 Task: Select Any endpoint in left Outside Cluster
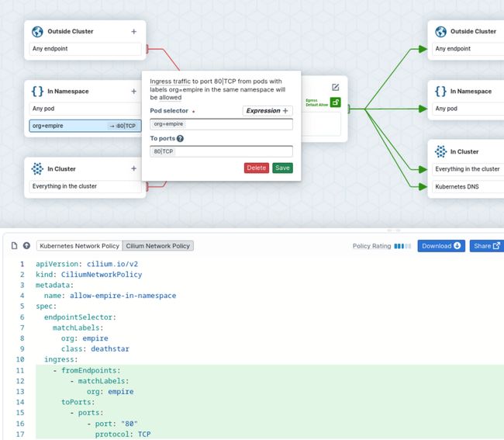[85, 49]
